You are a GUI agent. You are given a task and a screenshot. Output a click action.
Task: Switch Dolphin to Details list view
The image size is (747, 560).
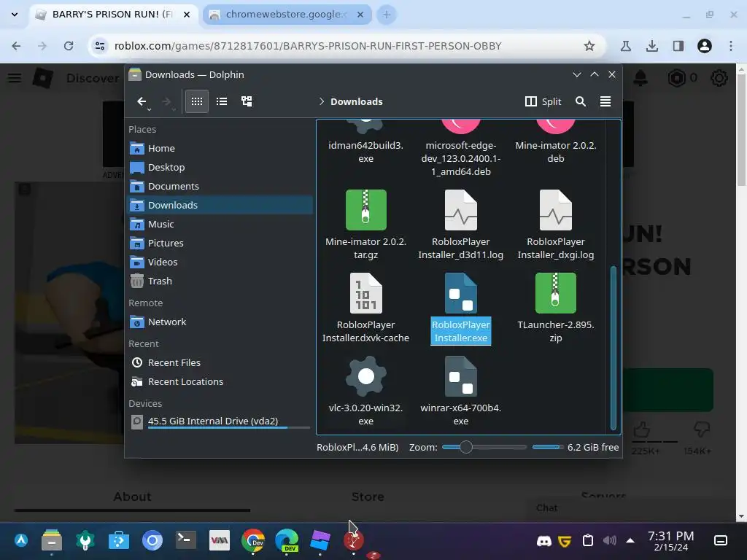click(x=222, y=101)
